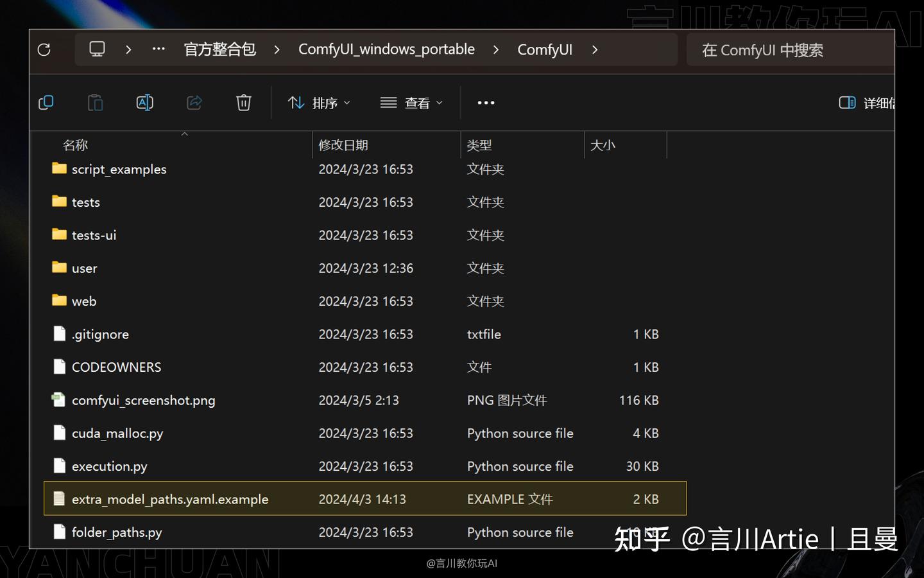The height and width of the screenshot is (578, 924).
Task: Click the copy icon in toolbar
Action: pyautogui.click(x=46, y=103)
